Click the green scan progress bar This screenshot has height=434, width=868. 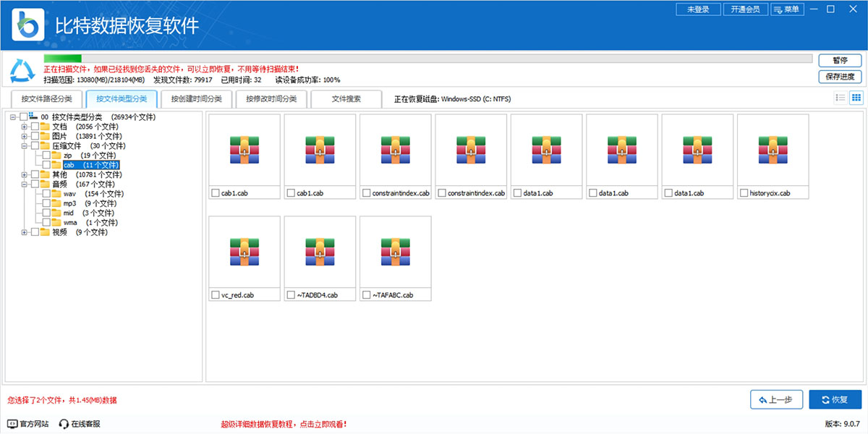pos(63,59)
